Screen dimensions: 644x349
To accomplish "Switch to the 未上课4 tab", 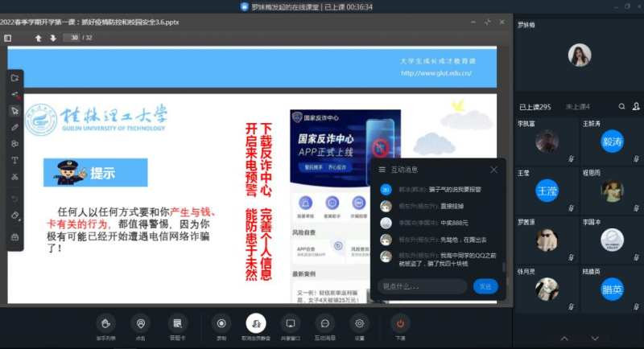I will 577,106.
